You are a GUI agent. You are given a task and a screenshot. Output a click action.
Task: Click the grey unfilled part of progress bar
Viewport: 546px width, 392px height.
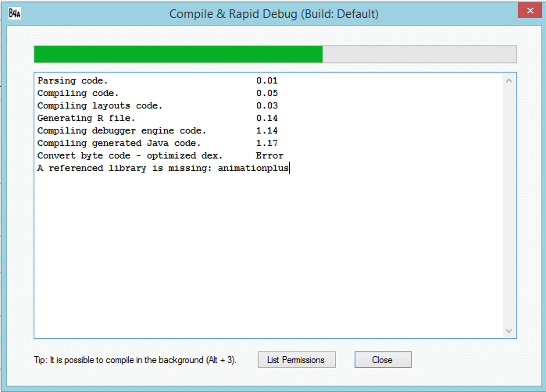pos(419,54)
